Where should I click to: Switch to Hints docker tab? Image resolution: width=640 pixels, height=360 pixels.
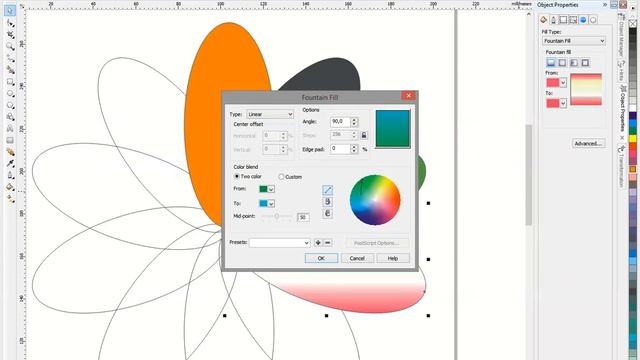[x=622, y=71]
